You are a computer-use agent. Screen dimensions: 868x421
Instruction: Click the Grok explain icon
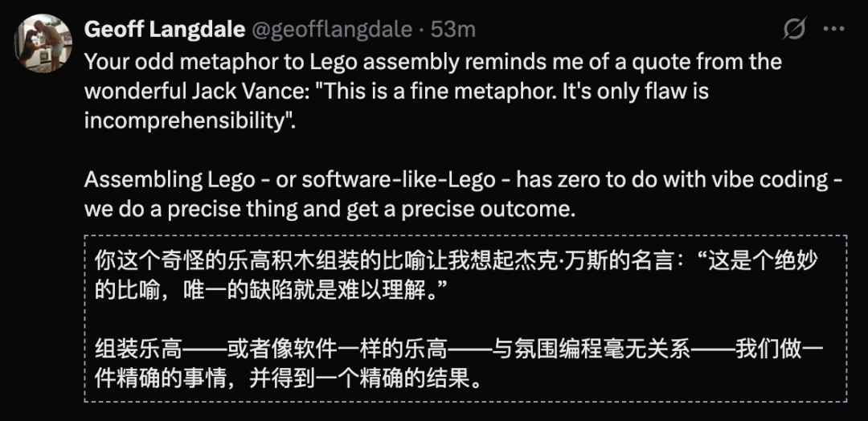coord(795,30)
